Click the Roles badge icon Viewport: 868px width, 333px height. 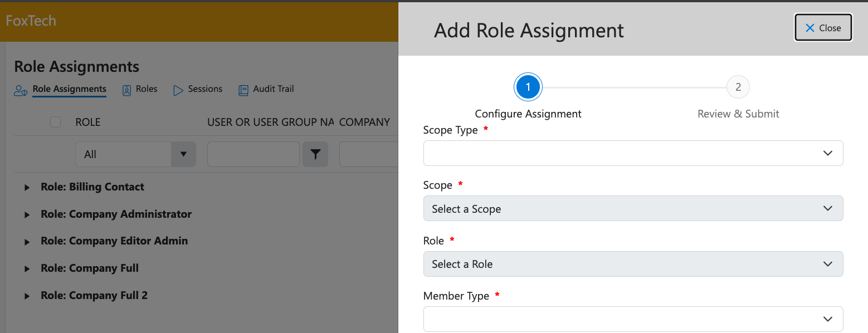click(x=127, y=90)
